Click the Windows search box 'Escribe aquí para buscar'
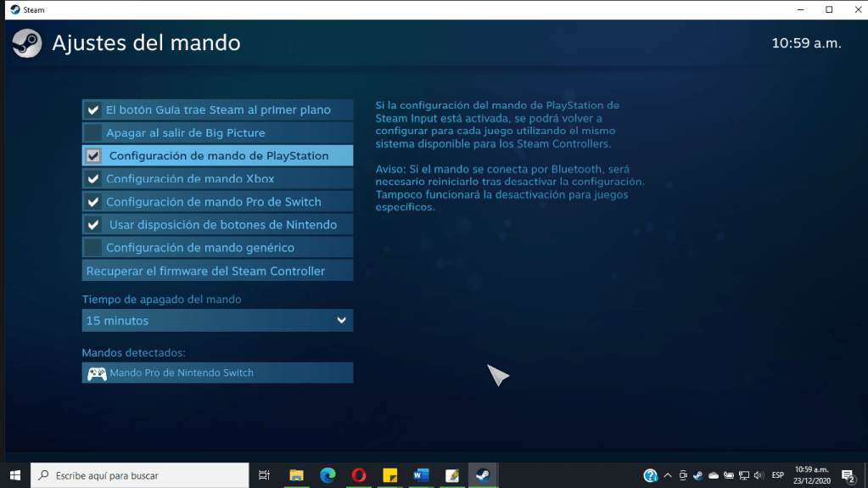Viewport: 868px width, 488px height. point(140,475)
